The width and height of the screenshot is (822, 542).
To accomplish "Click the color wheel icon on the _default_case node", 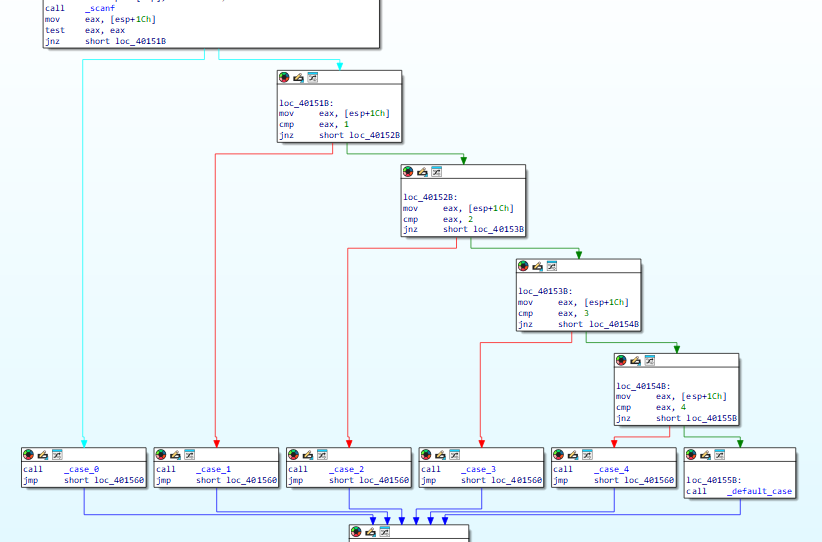I will (x=691, y=455).
